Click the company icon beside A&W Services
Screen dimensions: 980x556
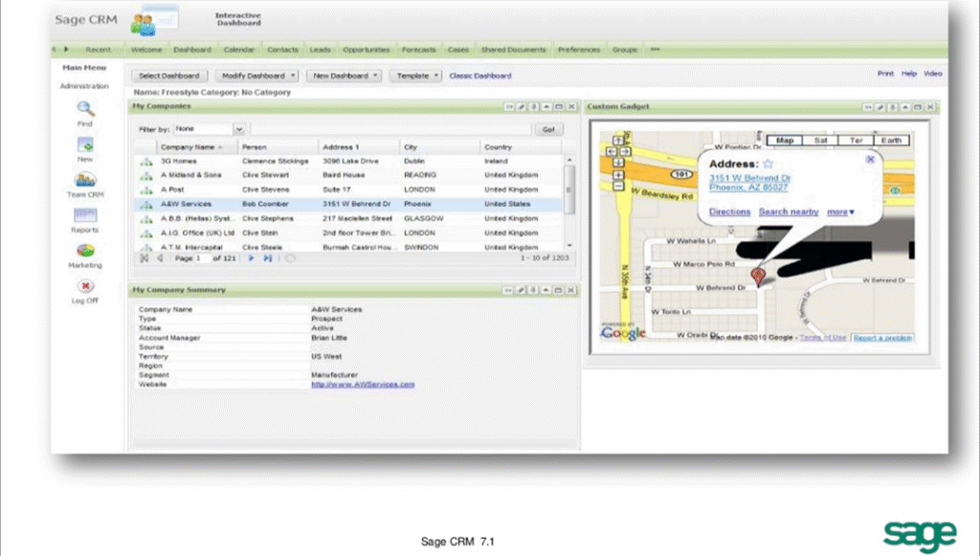point(146,205)
